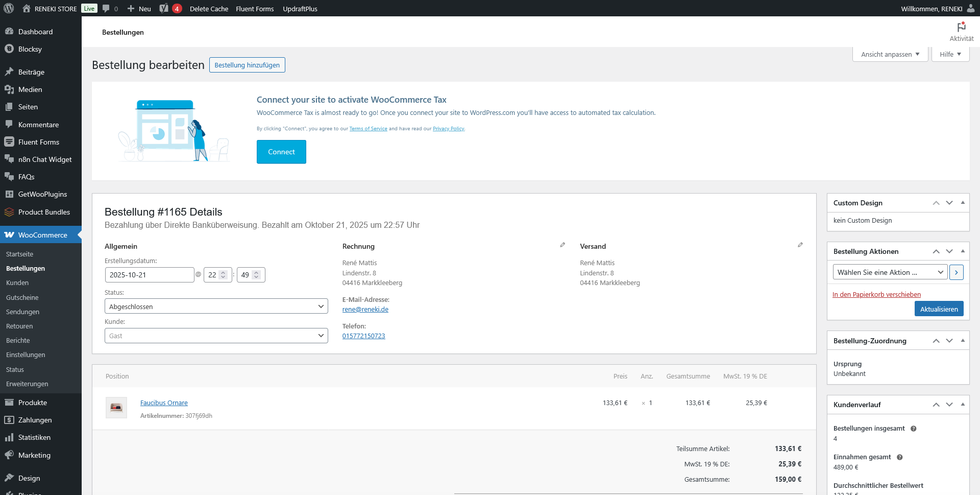Toggle the Kundenverlauf panel
Viewport: 980px width, 495px height.
coord(963,405)
